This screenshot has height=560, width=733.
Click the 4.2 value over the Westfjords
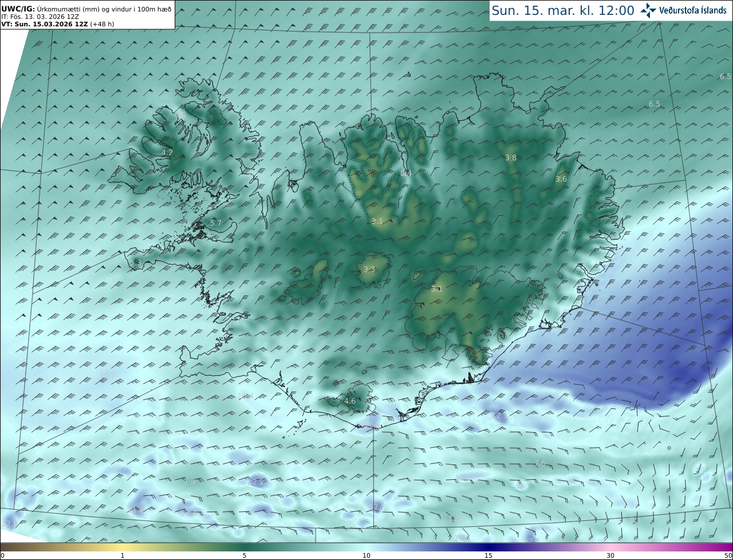pyautogui.click(x=167, y=152)
